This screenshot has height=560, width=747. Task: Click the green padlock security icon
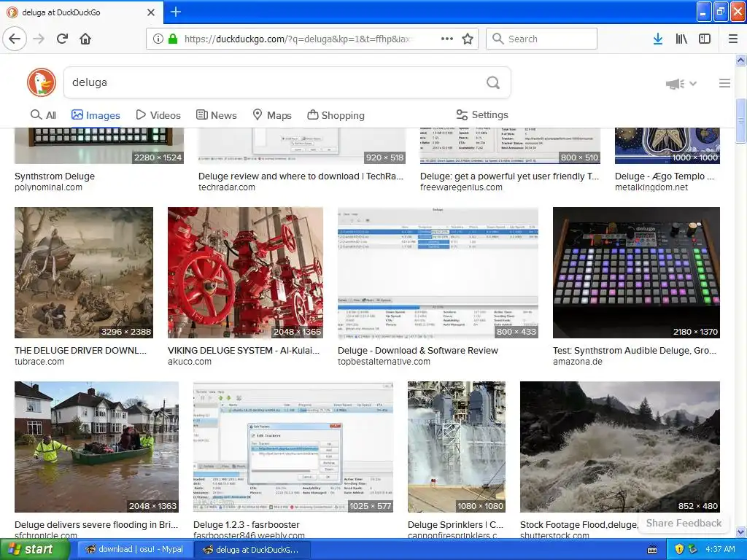pos(172,39)
